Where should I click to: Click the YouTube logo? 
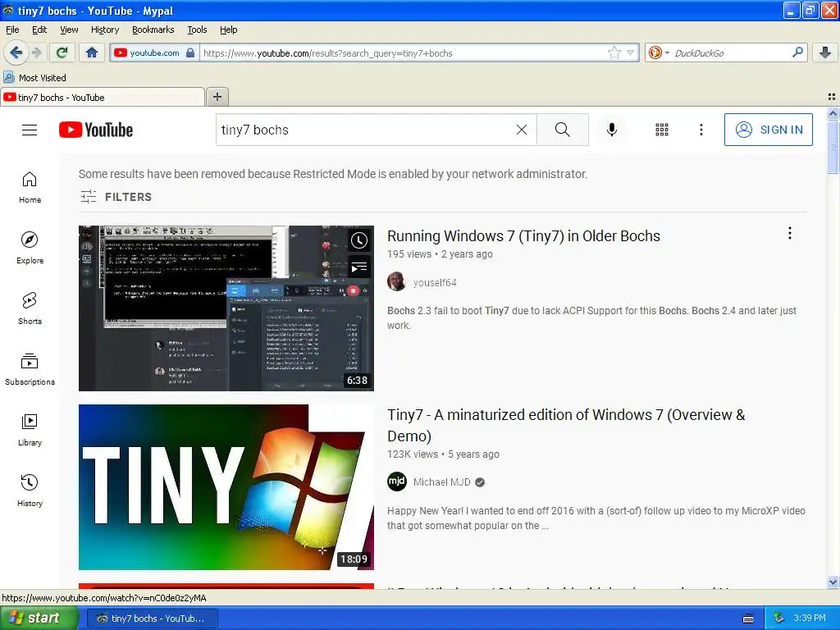click(x=96, y=130)
